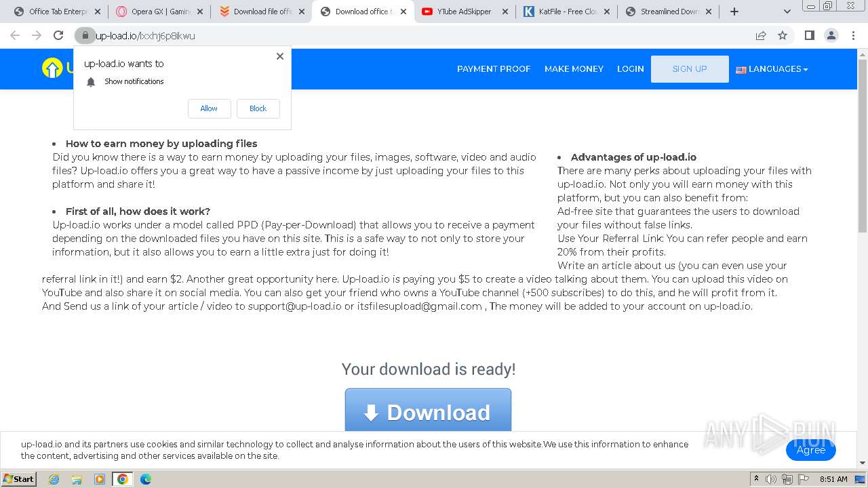The width and height of the screenshot is (868, 488).
Task: Go back using the browser back arrow
Action: tap(15, 36)
